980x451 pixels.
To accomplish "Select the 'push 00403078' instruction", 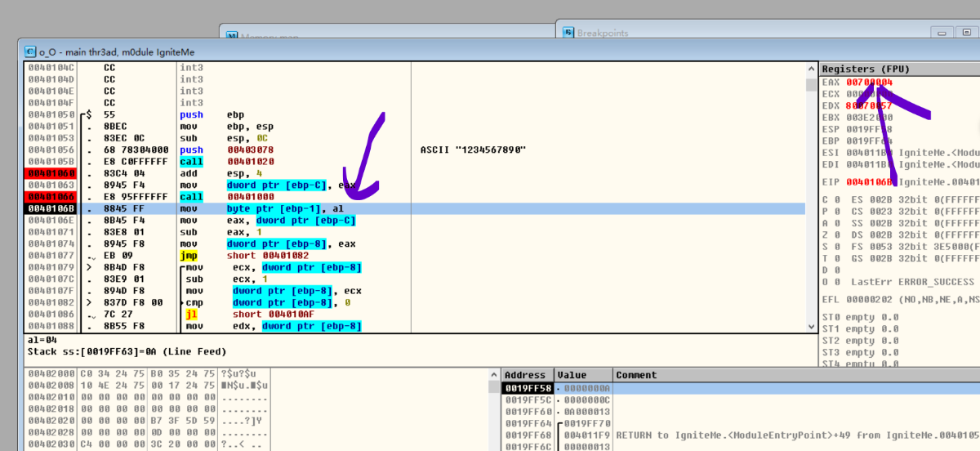I will click(229, 150).
